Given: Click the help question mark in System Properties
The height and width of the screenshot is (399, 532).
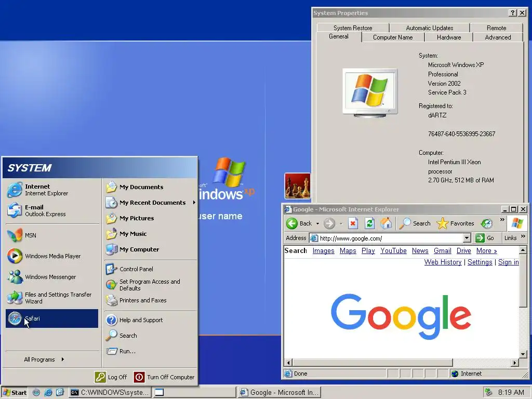Looking at the screenshot, I should click(513, 13).
